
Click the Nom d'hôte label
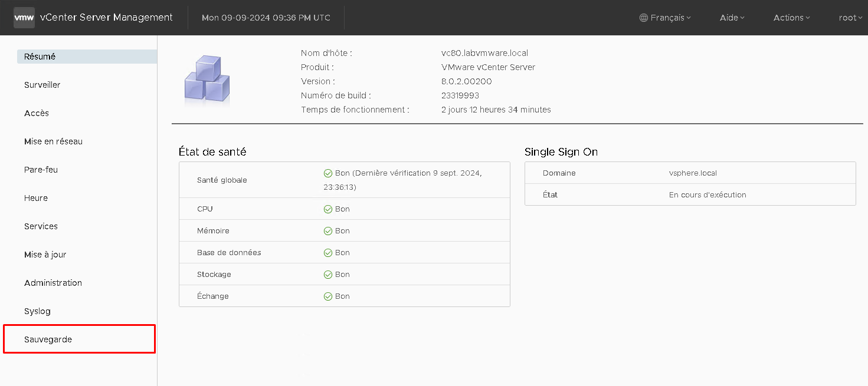tap(326, 53)
